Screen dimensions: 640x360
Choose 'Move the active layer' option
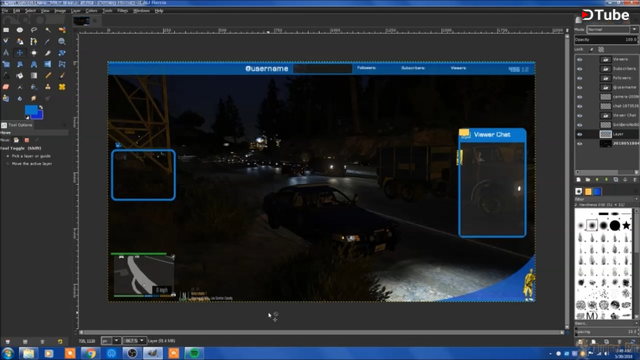coord(29,164)
